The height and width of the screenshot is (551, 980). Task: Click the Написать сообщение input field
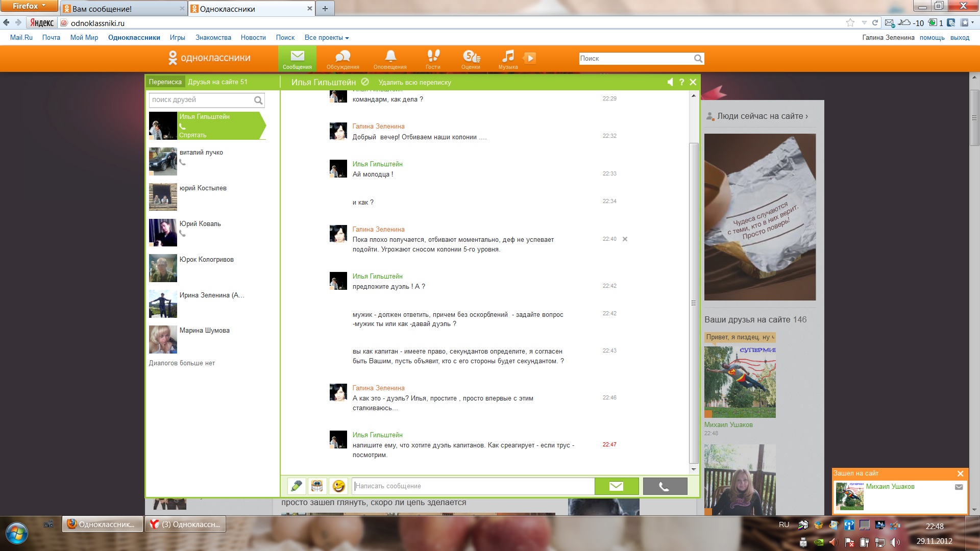pos(473,486)
